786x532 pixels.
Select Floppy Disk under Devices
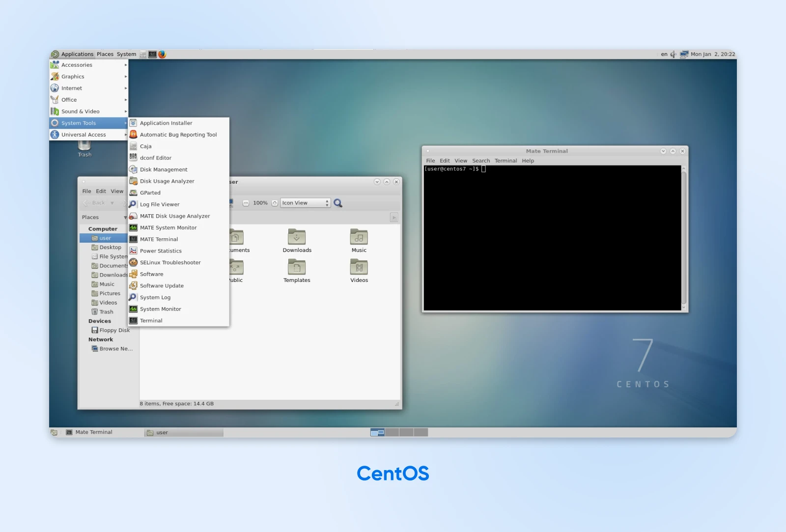tap(111, 331)
